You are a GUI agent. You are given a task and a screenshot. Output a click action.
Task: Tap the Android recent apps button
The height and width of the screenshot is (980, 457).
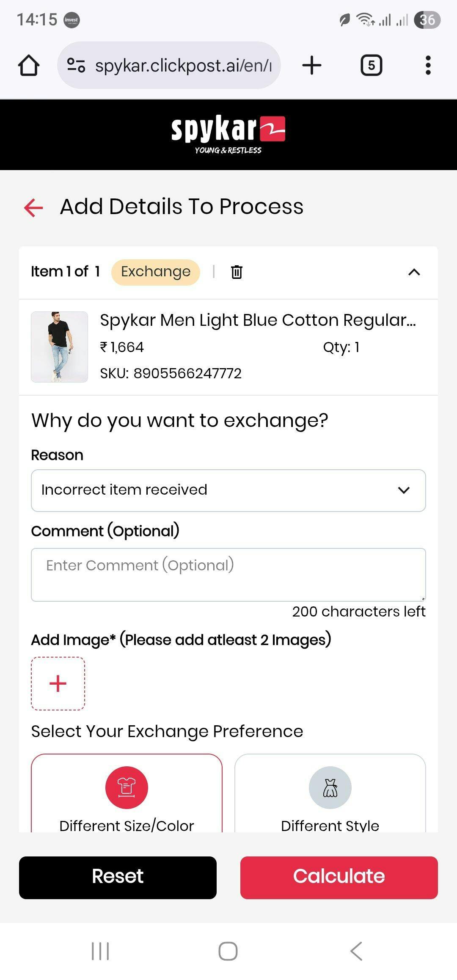(100, 951)
